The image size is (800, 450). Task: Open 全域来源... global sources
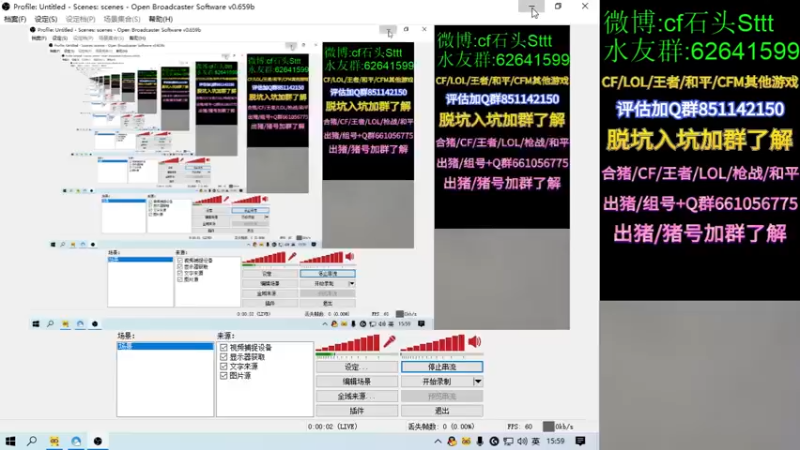(357, 396)
